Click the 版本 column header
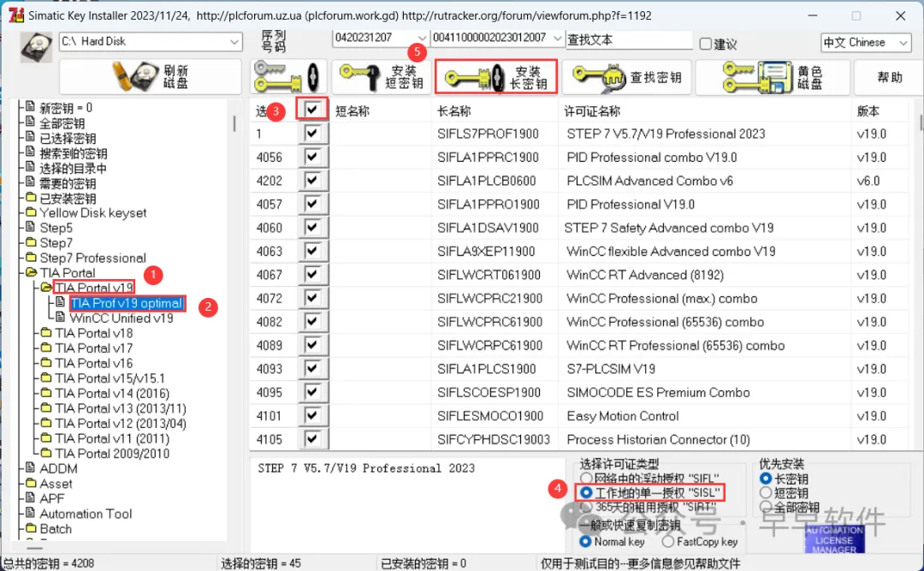 click(x=868, y=111)
